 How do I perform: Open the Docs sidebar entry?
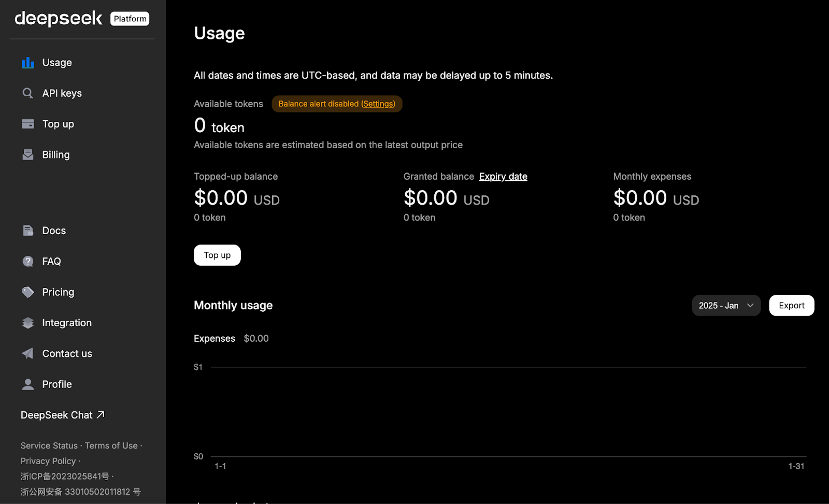pyautogui.click(x=54, y=231)
